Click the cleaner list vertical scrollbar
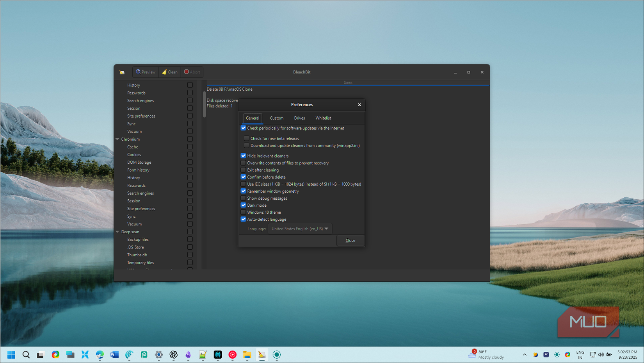The width and height of the screenshot is (644, 363). pos(204,104)
